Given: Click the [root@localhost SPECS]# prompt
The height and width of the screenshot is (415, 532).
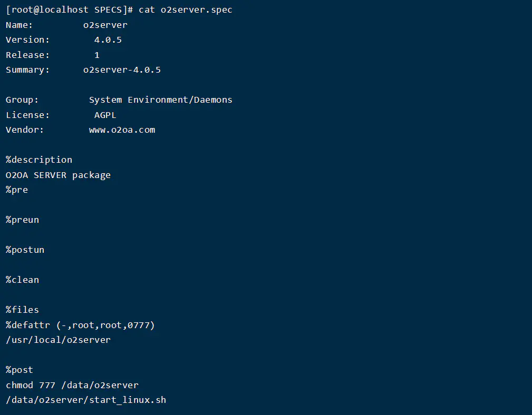Looking at the screenshot, I should (70, 10).
